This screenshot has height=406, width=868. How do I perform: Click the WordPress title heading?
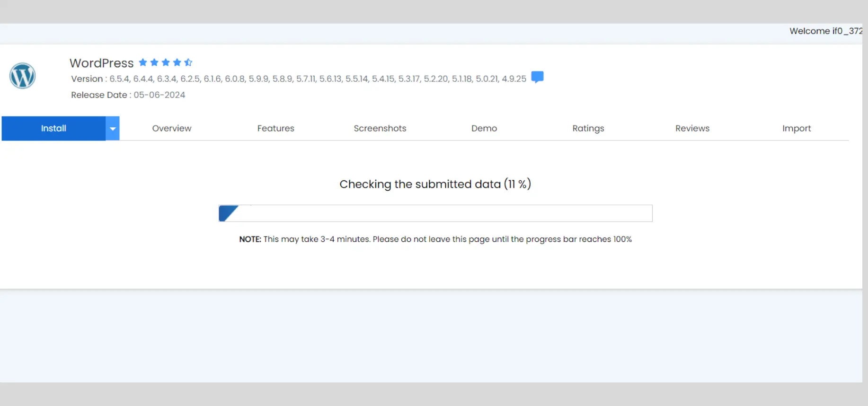(102, 63)
